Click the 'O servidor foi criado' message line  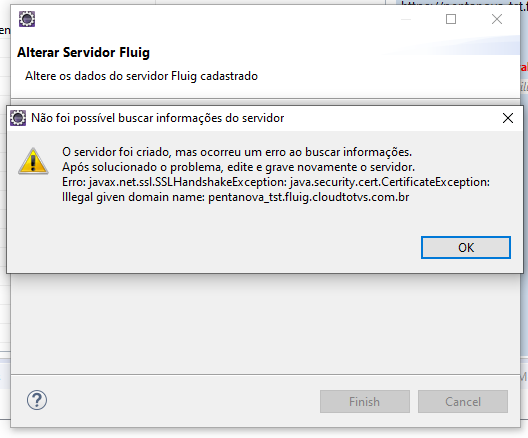[x=237, y=152]
